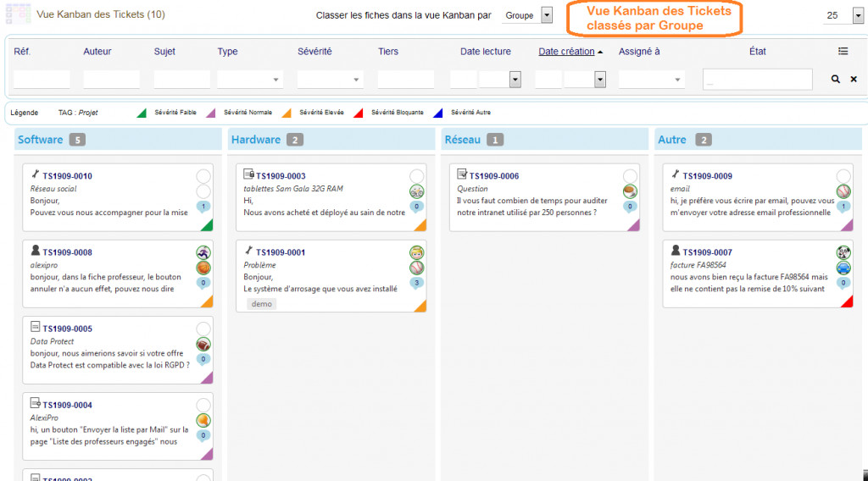868x481 pixels.
Task: Click the empty circle on ticket TS1909-0005
Action: [203, 329]
